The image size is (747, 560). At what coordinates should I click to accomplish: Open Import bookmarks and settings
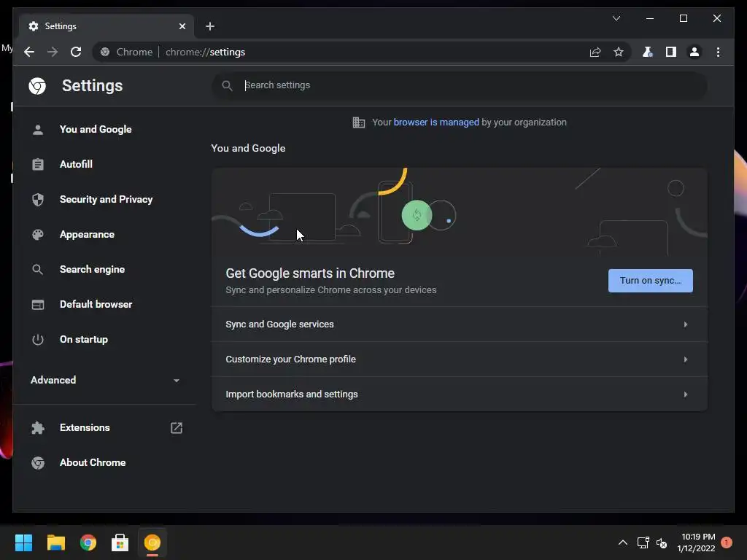click(460, 394)
